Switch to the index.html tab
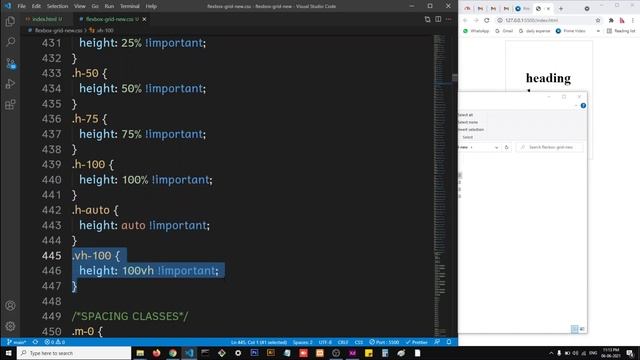This screenshot has height=360, width=640. [x=44, y=19]
